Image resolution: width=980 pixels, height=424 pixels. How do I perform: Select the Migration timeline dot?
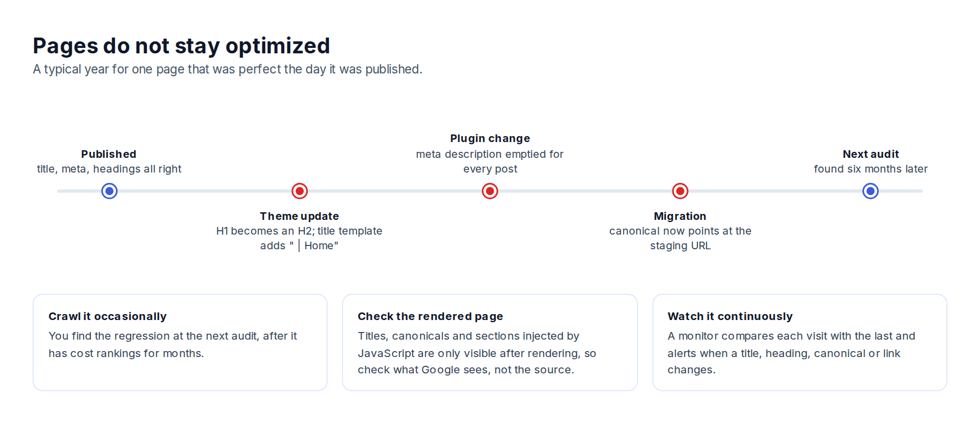[680, 191]
